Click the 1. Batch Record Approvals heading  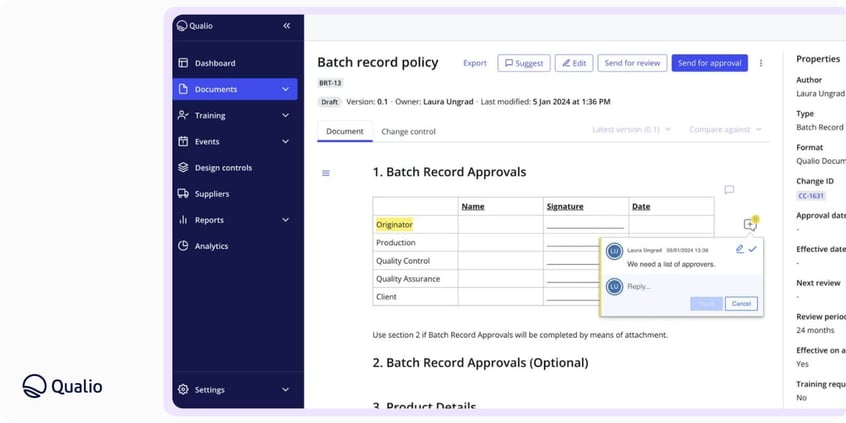coord(449,172)
